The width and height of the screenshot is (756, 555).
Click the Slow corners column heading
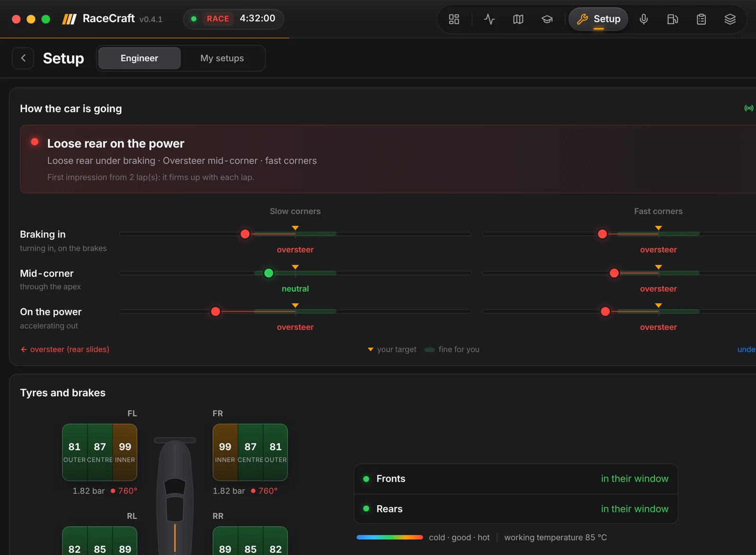pos(295,211)
